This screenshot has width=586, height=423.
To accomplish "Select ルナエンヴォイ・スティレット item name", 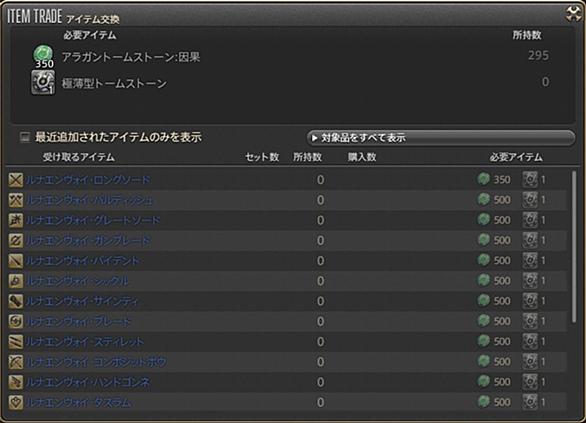I will click(x=84, y=342).
